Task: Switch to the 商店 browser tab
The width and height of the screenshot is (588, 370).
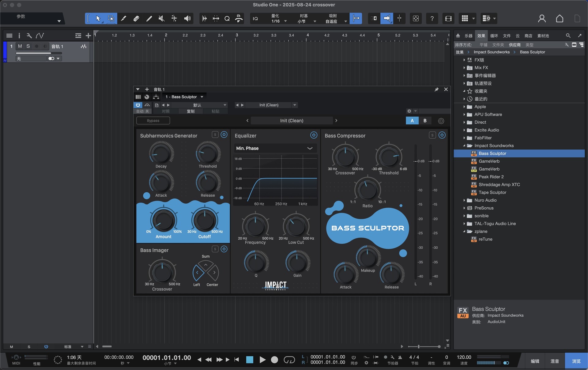Action: 528,36
